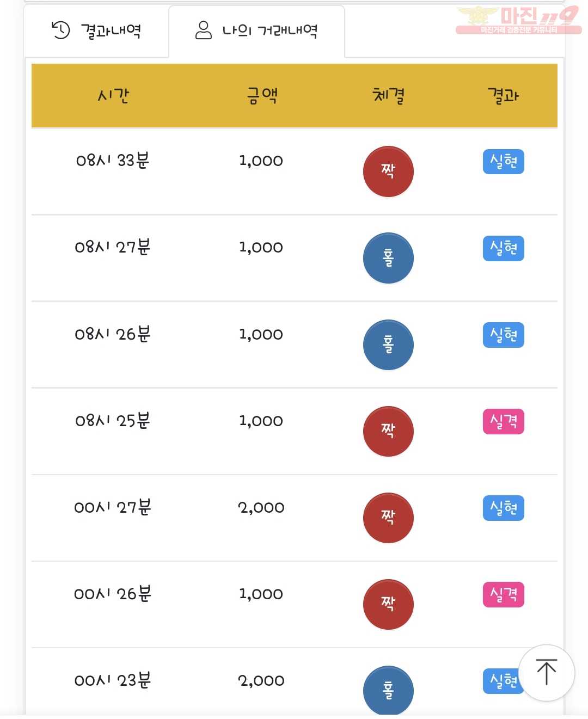The width and height of the screenshot is (588, 719).
Task: Click the 시간 column header
Action: (x=113, y=96)
